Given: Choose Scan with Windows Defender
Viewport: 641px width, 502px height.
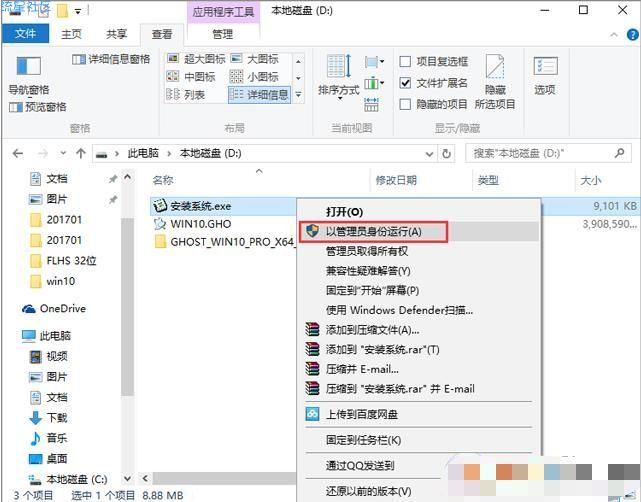Looking at the screenshot, I should 399,310.
